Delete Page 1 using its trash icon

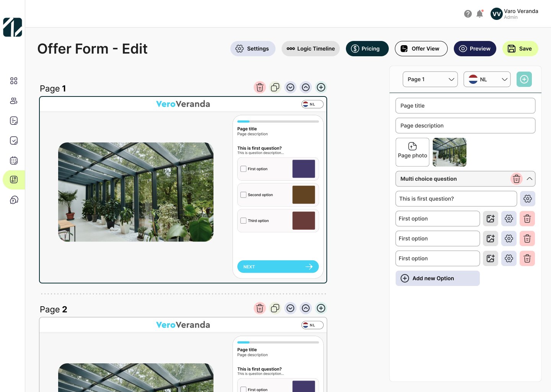click(x=260, y=87)
